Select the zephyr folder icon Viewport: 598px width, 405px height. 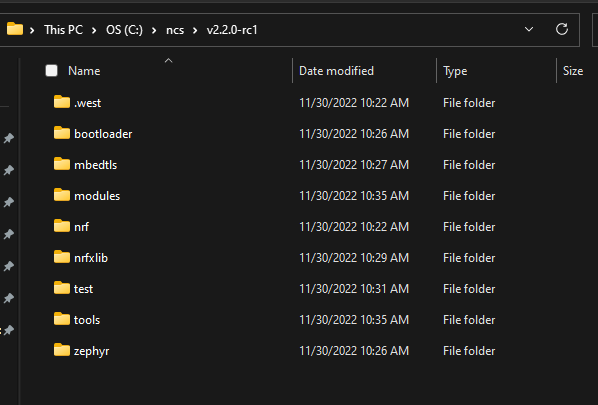tap(62, 350)
